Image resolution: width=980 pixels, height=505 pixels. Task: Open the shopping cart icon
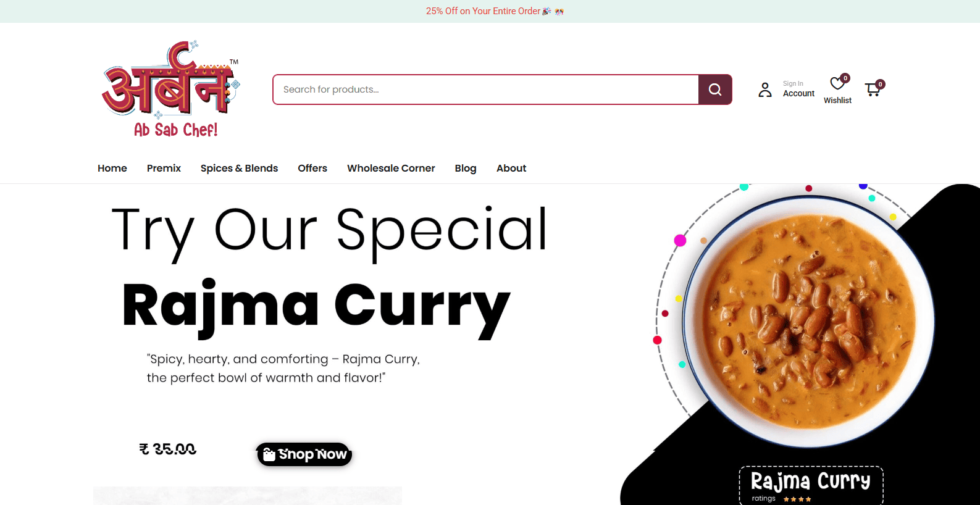[873, 90]
